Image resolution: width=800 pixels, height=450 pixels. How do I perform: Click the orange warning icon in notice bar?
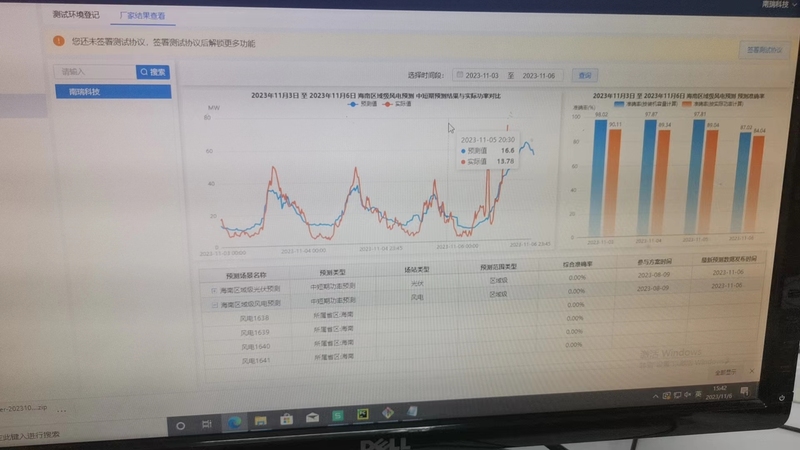[x=59, y=41]
